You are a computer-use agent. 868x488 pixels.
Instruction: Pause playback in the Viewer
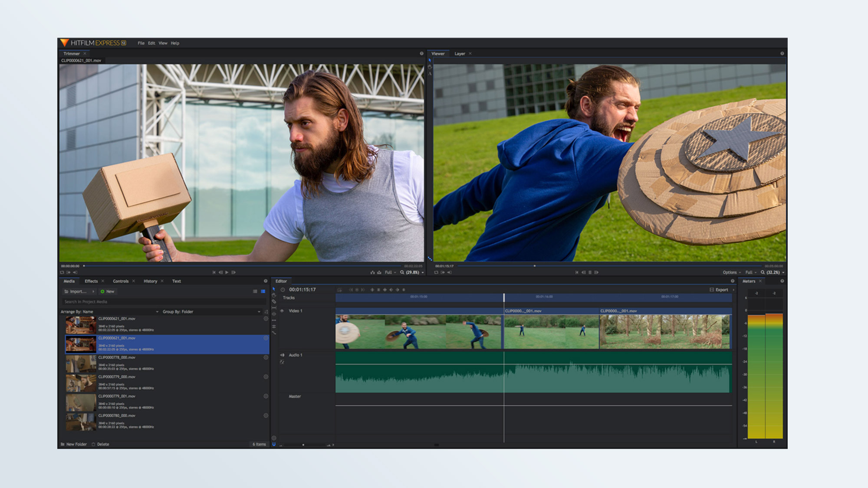590,272
